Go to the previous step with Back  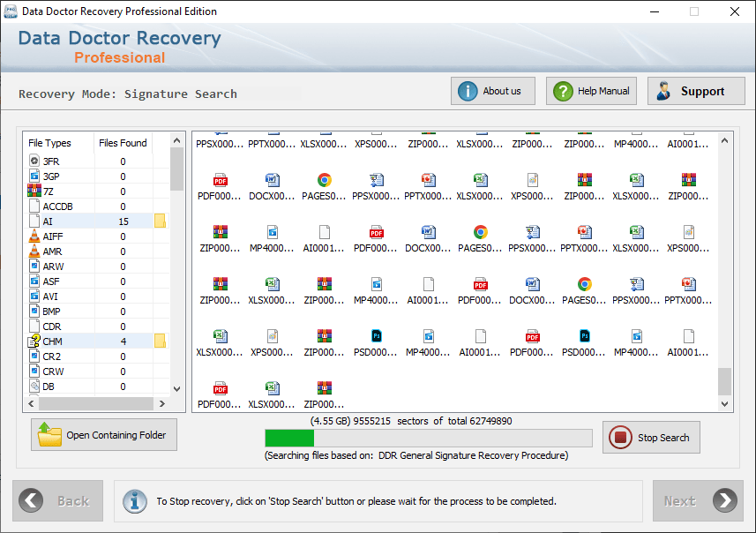[x=58, y=500]
